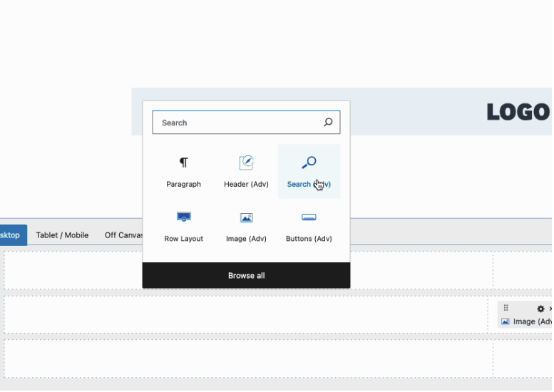Choose the Search (Adv) block
The image size is (554, 392).
pos(309,171)
